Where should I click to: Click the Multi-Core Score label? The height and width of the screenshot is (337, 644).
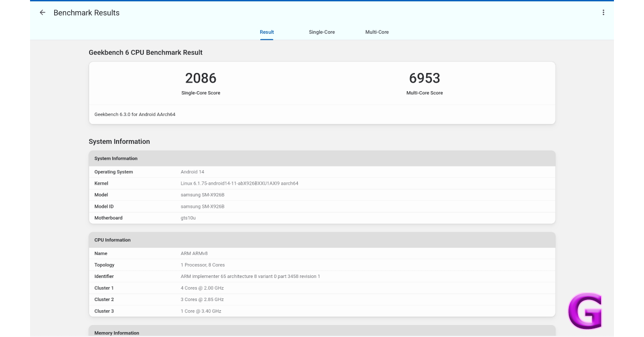point(425,93)
